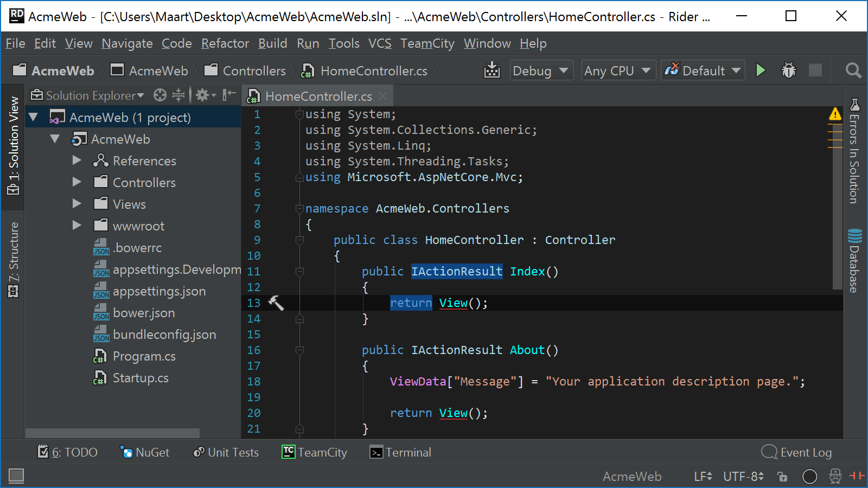
Task: Open the Navigate menu
Action: (x=127, y=43)
